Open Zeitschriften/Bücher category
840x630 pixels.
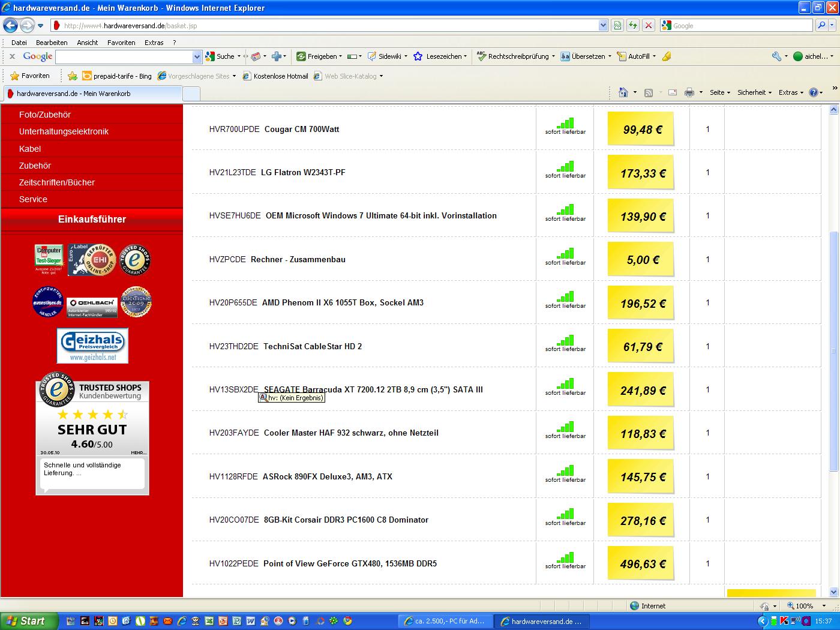click(x=57, y=182)
